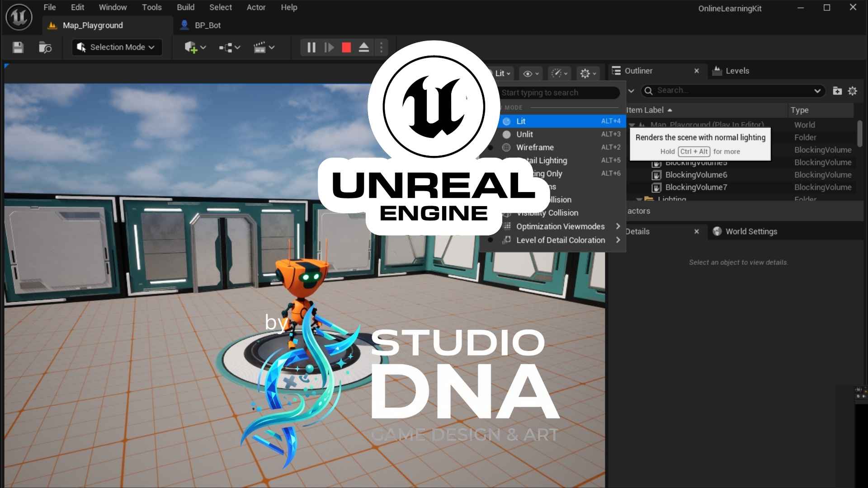This screenshot has width=868, height=488.
Task: Click the Outliner vertical scrollbar
Action: tap(859, 133)
